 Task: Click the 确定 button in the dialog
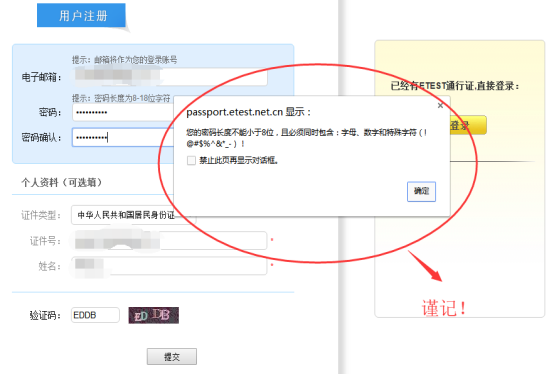coord(421,192)
